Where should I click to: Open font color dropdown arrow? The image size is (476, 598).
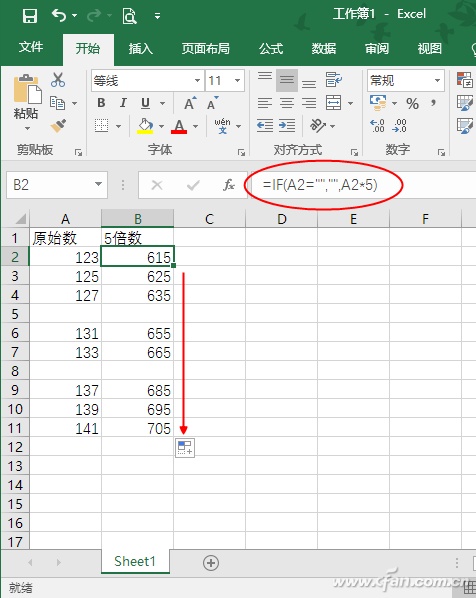point(195,126)
